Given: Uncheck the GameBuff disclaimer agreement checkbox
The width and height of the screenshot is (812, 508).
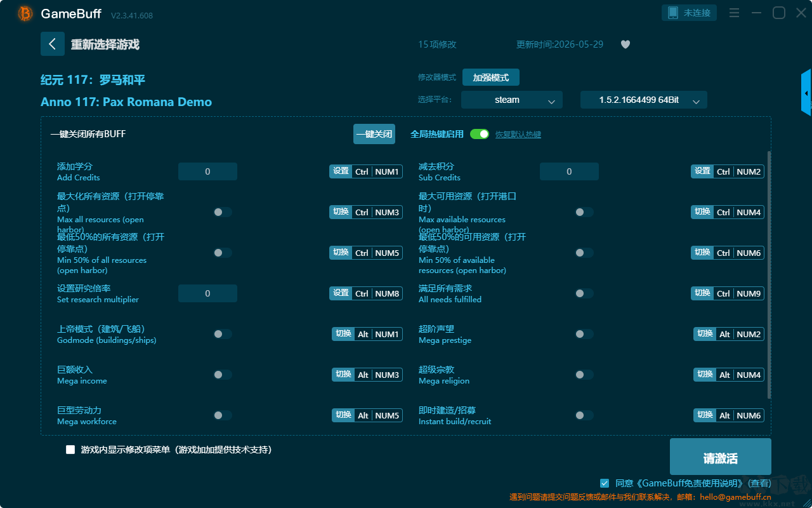Looking at the screenshot, I should click(605, 483).
